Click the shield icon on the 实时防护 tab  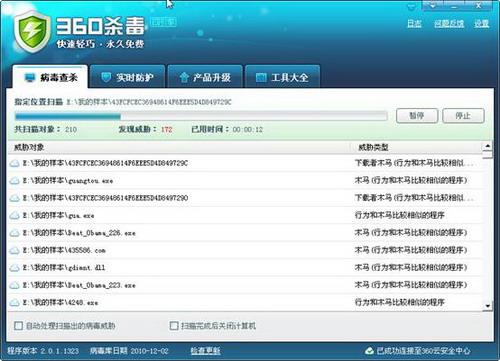click(x=106, y=77)
